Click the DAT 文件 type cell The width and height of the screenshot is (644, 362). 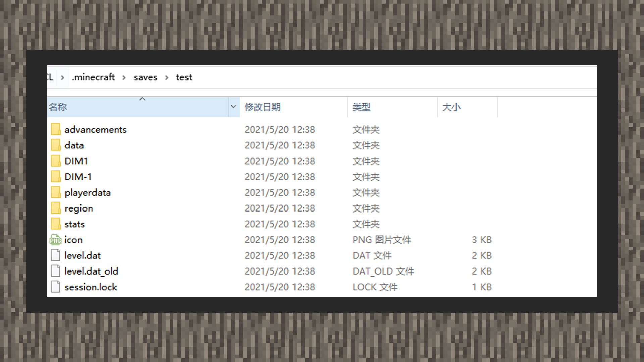pyautogui.click(x=372, y=256)
